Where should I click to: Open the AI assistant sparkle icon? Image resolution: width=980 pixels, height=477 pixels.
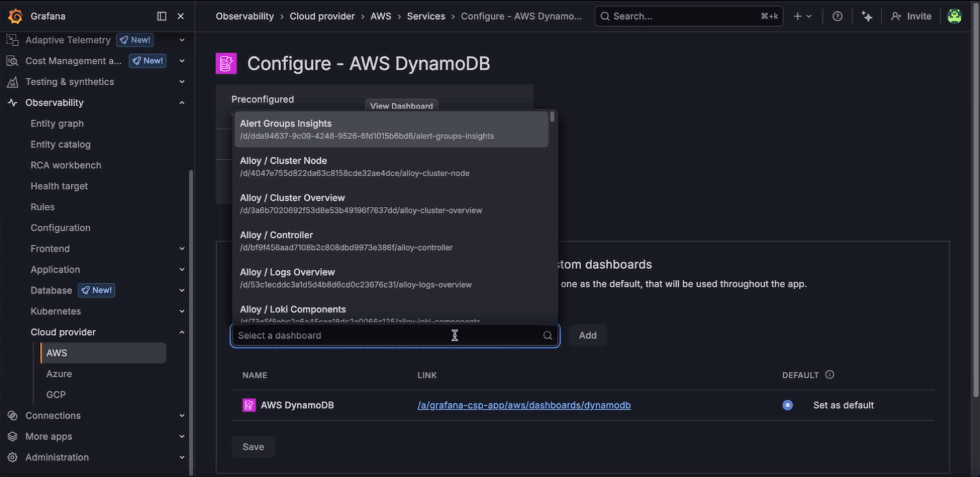(x=867, y=16)
